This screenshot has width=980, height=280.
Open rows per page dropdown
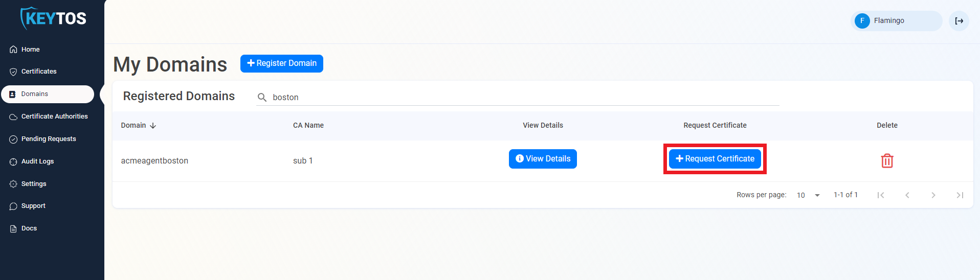tap(809, 195)
